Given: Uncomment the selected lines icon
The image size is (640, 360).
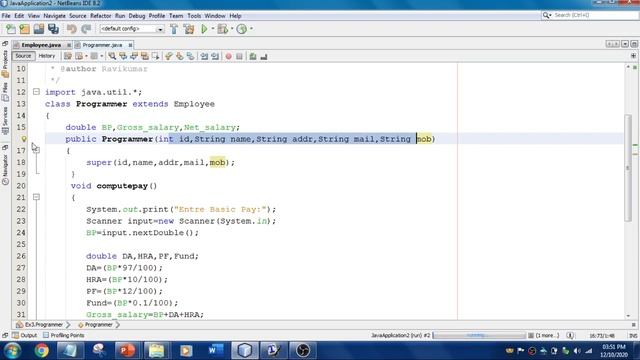Looking at the screenshot, I should coord(264,56).
